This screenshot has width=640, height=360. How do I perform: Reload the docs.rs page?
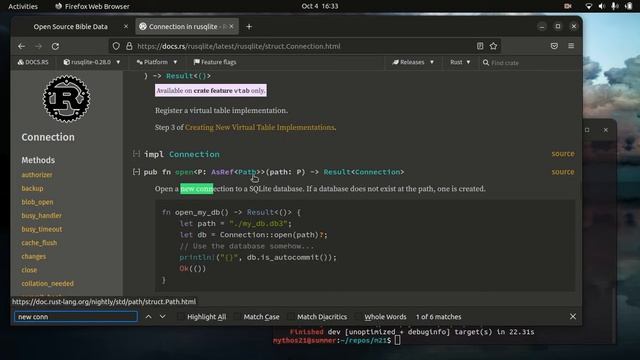[x=56, y=46]
